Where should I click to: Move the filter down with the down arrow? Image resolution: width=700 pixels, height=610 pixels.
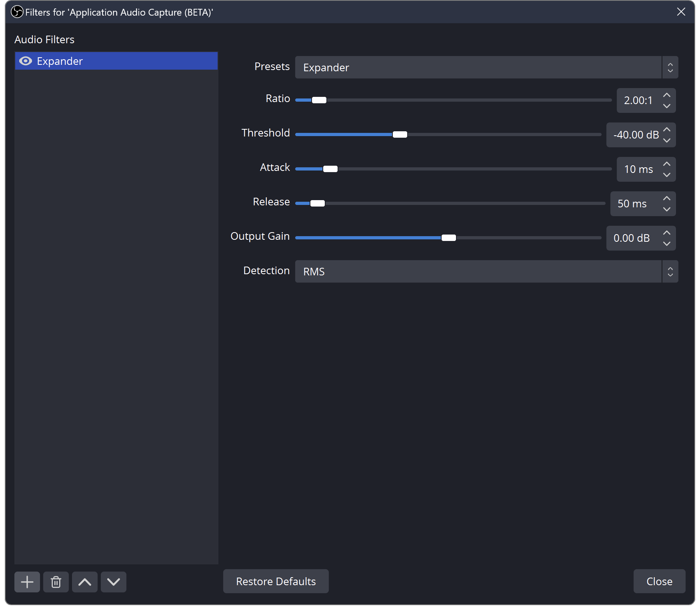[x=114, y=582]
